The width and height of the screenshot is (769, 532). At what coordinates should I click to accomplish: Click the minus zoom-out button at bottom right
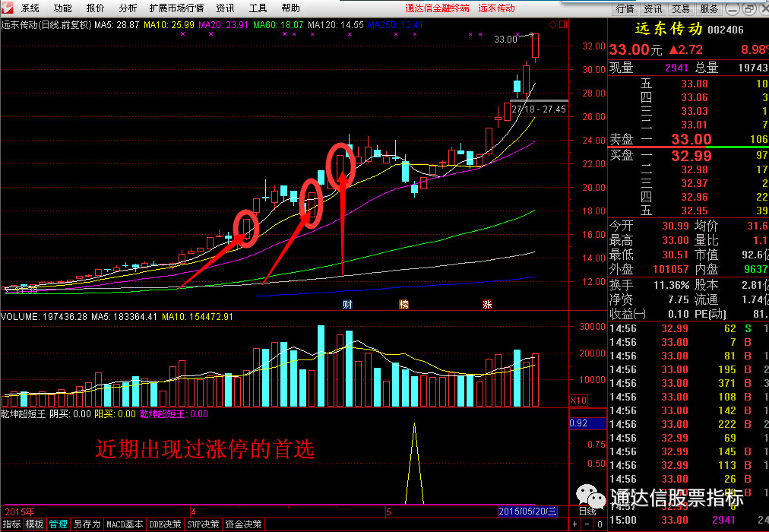click(x=587, y=524)
